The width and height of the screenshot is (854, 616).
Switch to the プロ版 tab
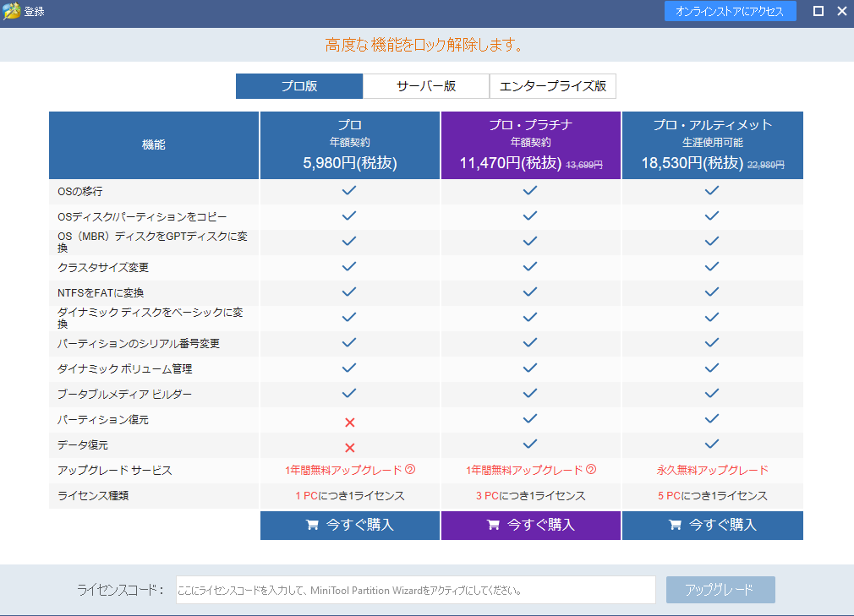299,86
